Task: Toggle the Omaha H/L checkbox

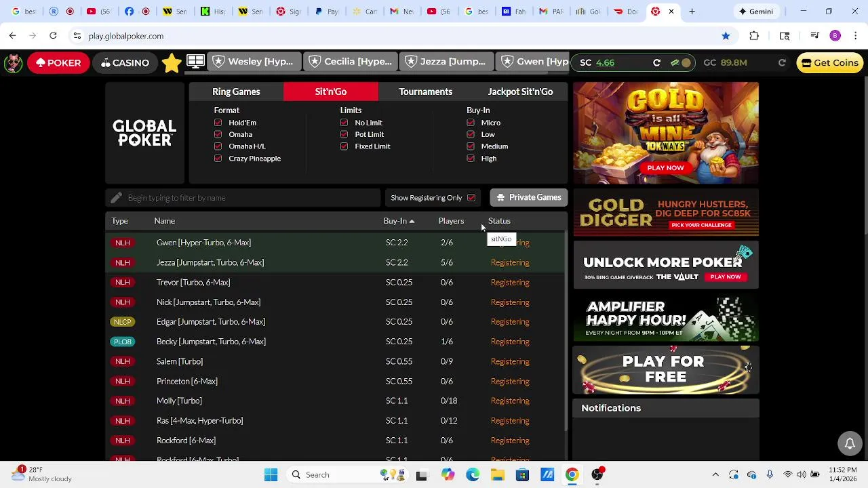Action: point(218,146)
